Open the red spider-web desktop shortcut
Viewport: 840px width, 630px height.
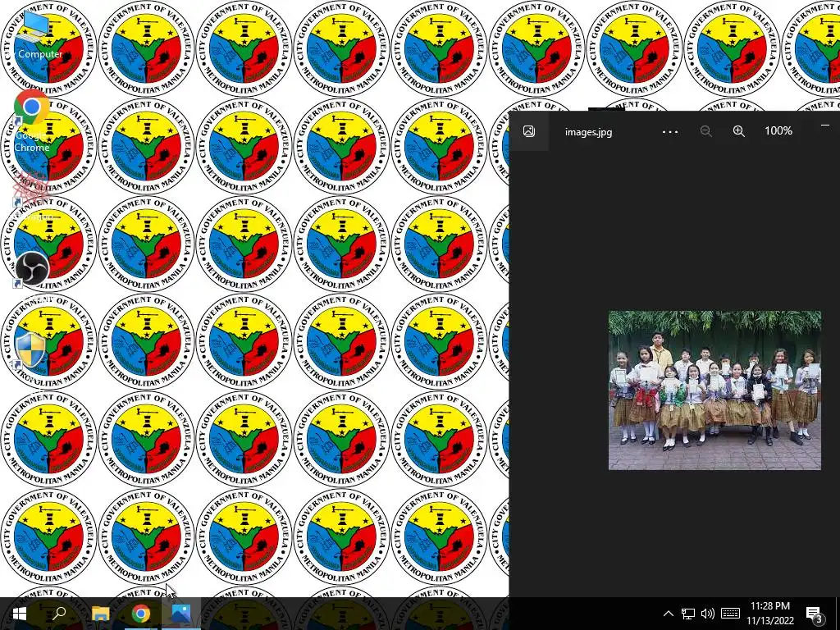click(31, 194)
